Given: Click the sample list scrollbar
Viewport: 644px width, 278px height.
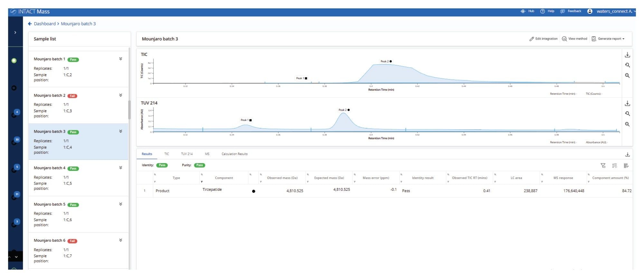Looking at the screenshot, I should (x=129, y=110).
